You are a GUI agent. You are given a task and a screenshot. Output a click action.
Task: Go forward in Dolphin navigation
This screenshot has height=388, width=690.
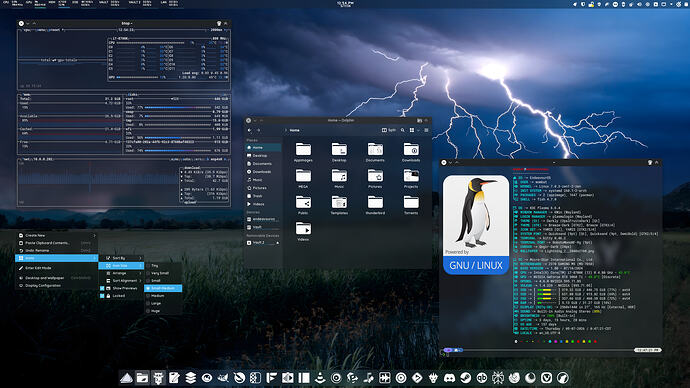[259, 130]
